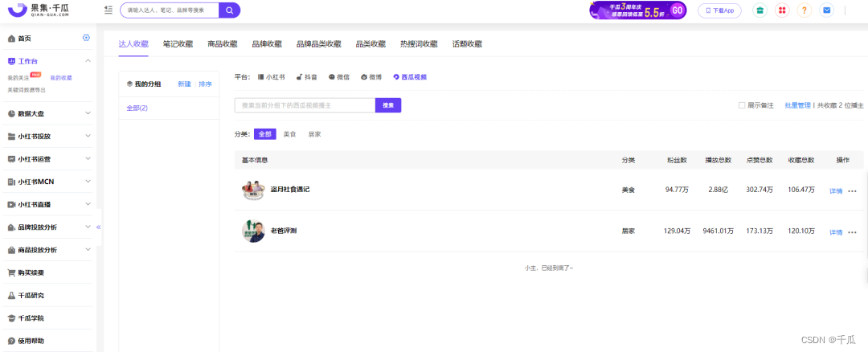Open 购买续费 in the sidebar
This screenshot has height=352, width=868.
point(31,272)
